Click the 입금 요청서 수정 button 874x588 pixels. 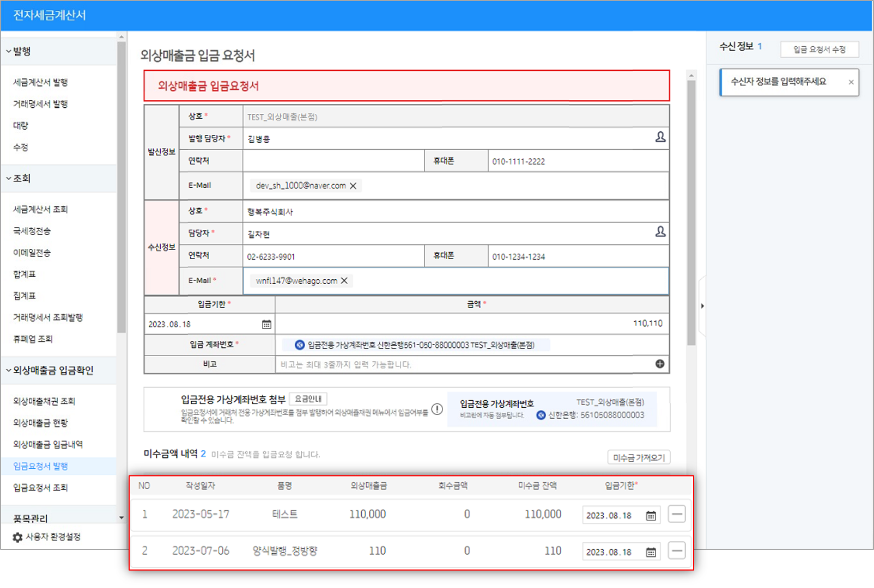[820, 49]
